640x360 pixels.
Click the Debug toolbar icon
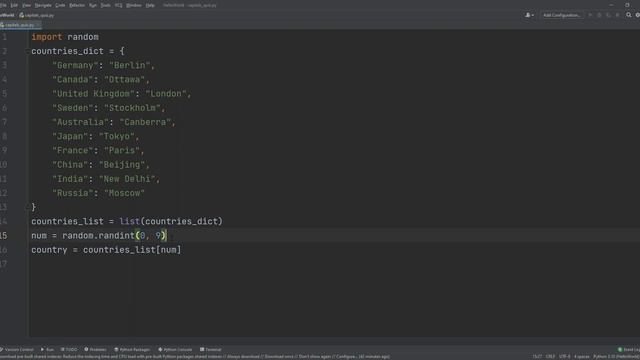coord(599,15)
